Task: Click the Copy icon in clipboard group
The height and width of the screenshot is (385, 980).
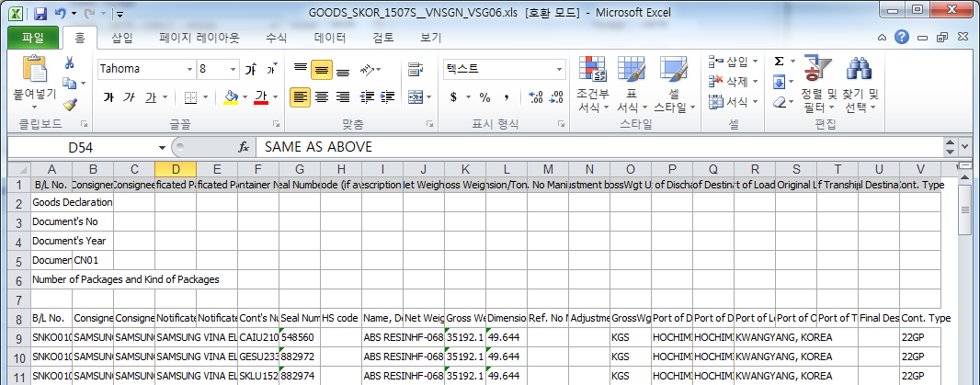Action: pos(69,83)
